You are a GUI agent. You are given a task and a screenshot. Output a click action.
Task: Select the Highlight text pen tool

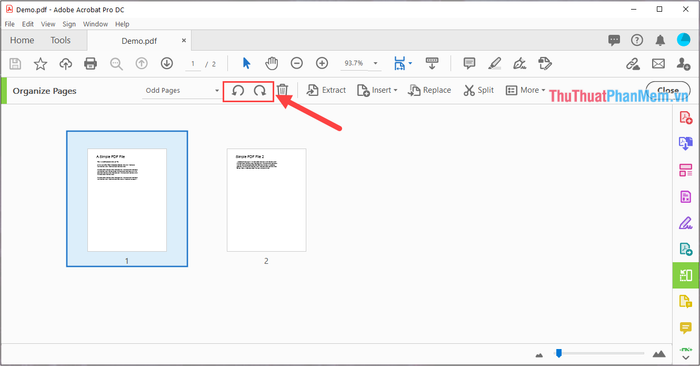[x=494, y=63]
